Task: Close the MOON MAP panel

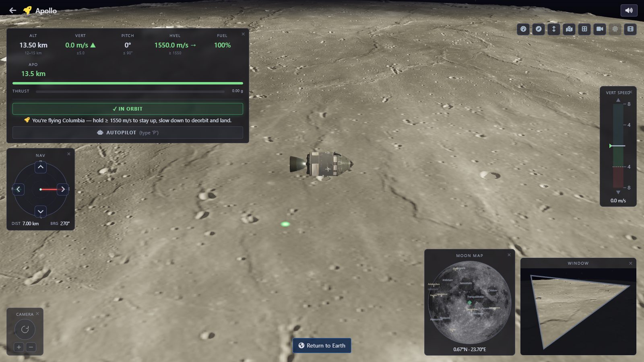Action: pyautogui.click(x=509, y=255)
